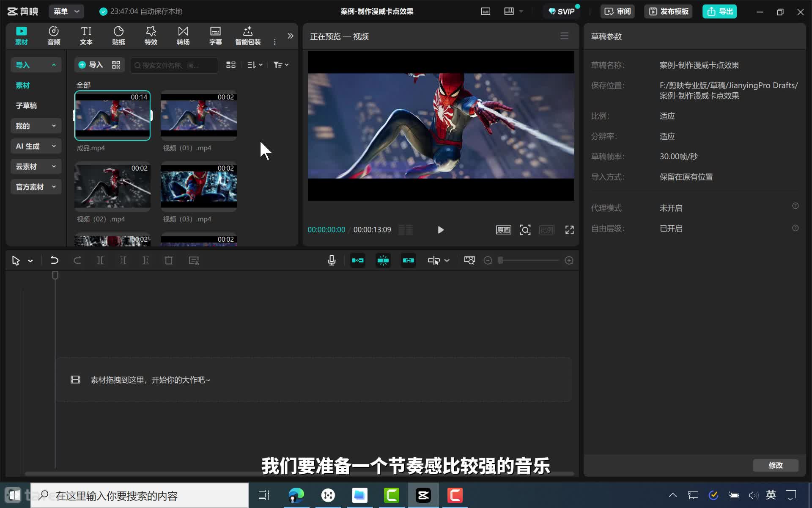Enter fullscreen preview mode
This screenshot has height=508, width=812.
pos(570,230)
